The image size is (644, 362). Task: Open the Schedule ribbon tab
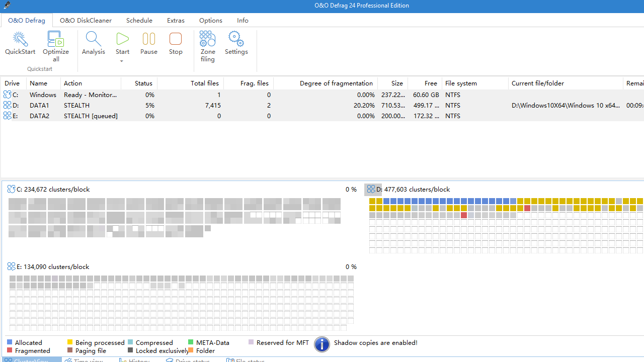(x=139, y=21)
